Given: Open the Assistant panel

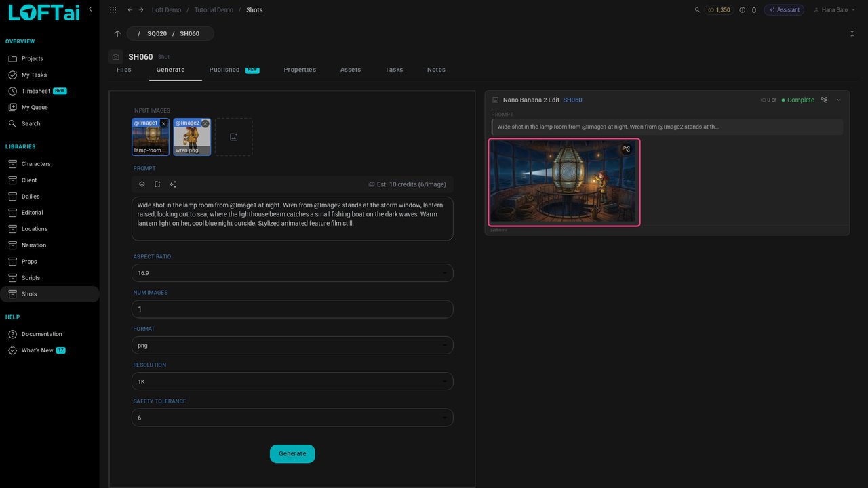Looking at the screenshot, I should [784, 10].
